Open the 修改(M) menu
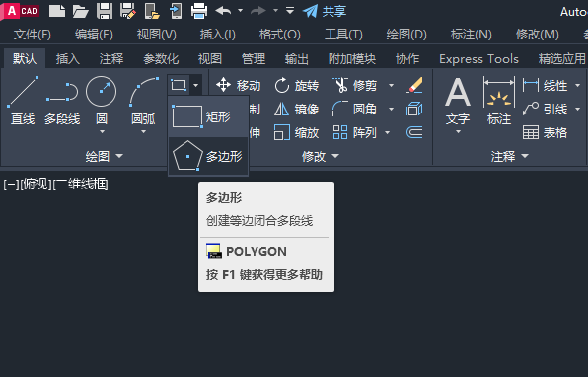 537,35
